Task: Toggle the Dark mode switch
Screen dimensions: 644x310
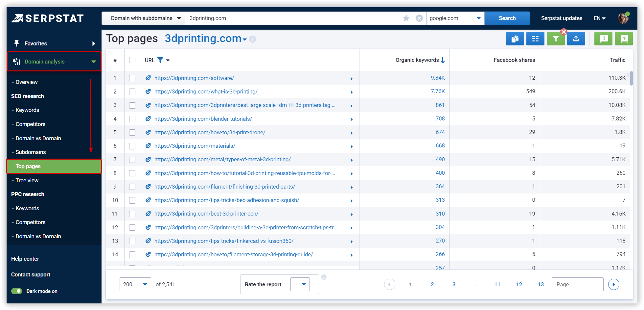Action: [16, 291]
